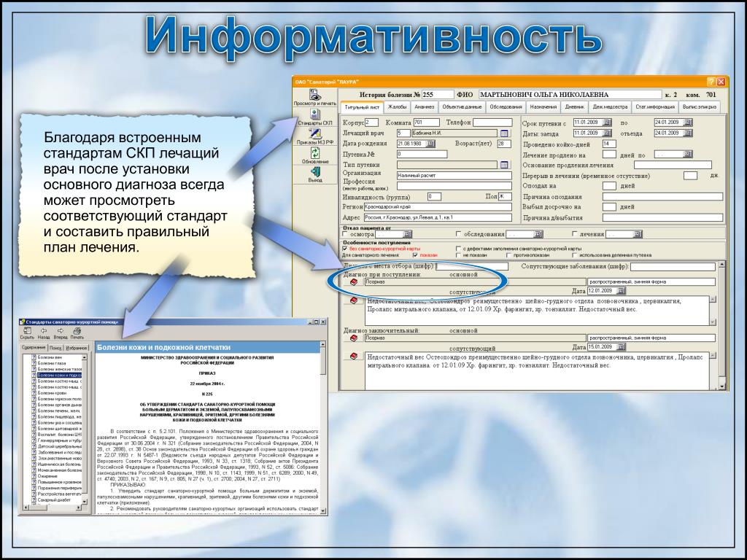Switch to Поиск tab in standards window
747x560 pixels.
coord(55,348)
